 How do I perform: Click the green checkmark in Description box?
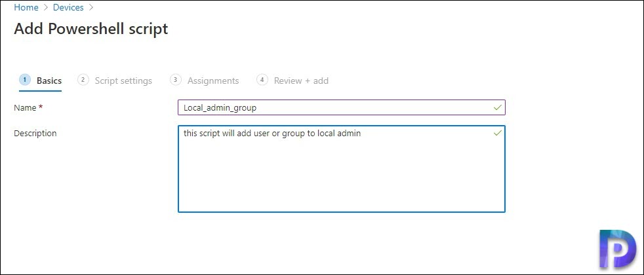[497, 133]
